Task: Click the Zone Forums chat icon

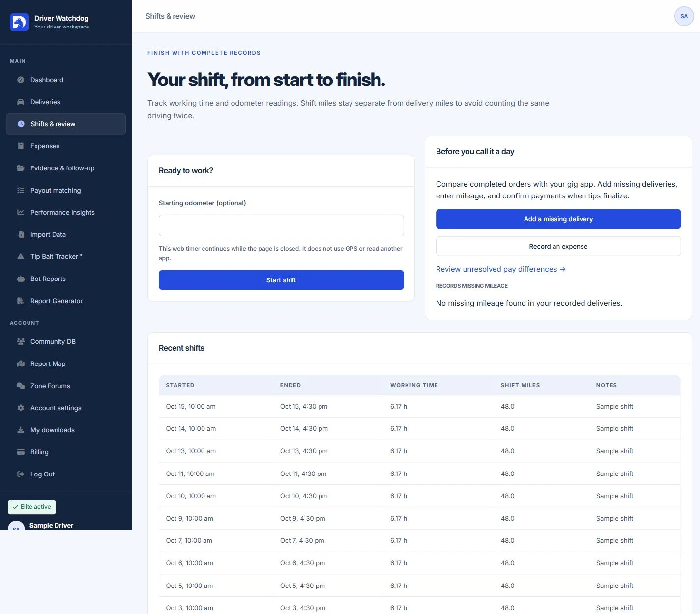Action: [x=21, y=386]
